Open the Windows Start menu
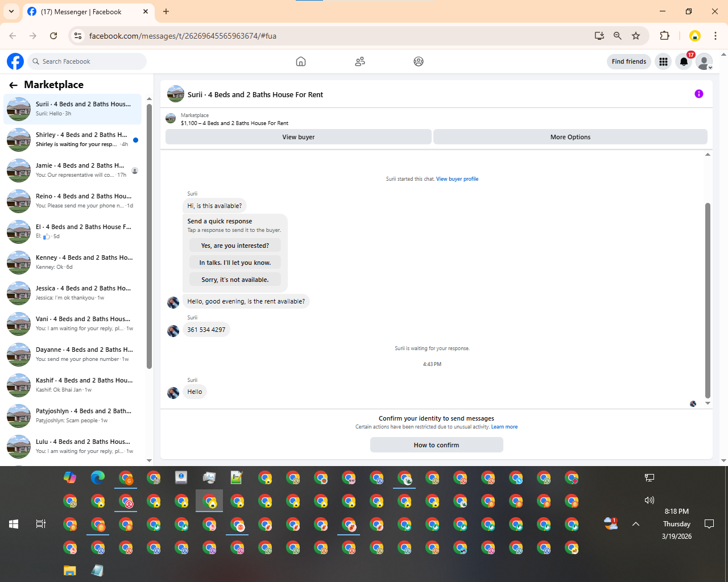This screenshot has height=582, width=728. 14,524
